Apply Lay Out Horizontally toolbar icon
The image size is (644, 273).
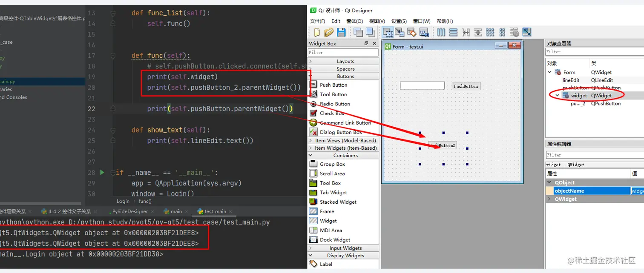441,32
